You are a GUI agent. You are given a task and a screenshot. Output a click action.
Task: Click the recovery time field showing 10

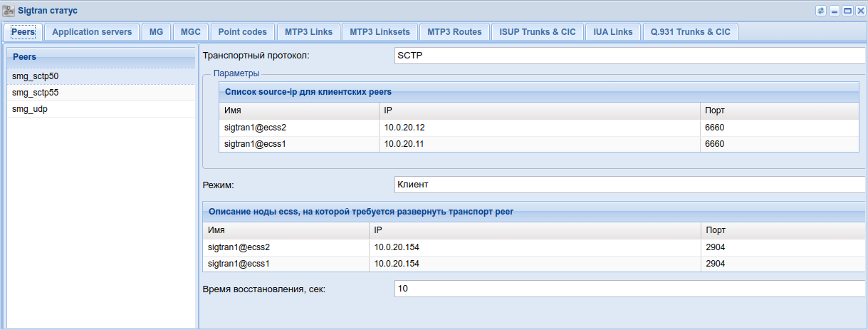point(629,289)
